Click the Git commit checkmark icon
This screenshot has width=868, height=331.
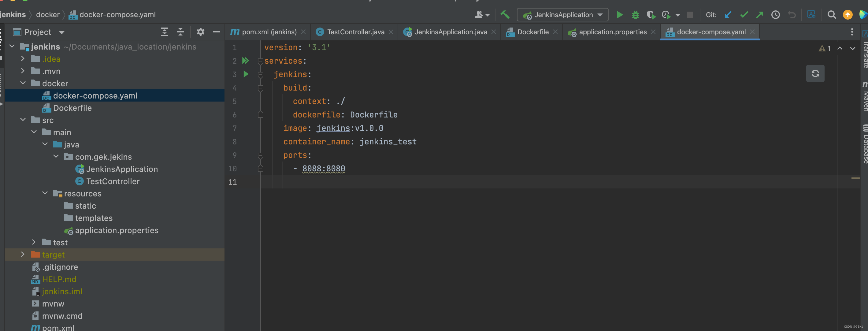tap(744, 15)
